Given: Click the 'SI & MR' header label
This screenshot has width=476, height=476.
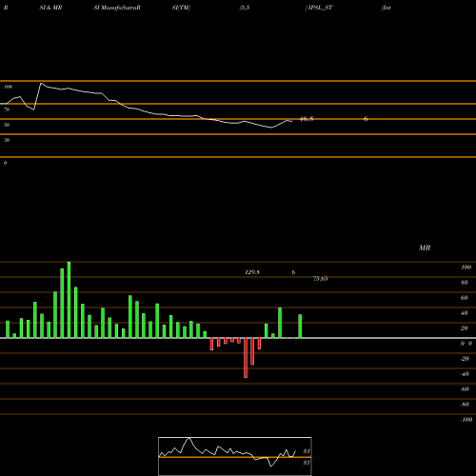Looking at the screenshot, I should (x=50, y=8).
